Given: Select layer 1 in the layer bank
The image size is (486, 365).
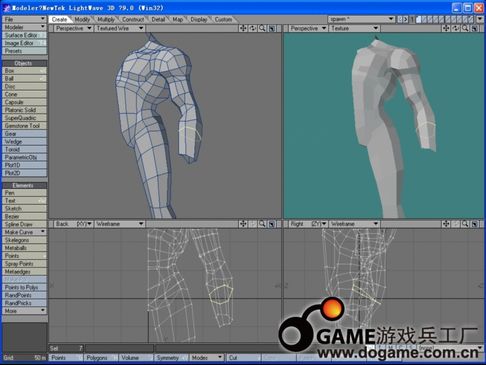Looking at the screenshot, I should [x=418, y=19].
